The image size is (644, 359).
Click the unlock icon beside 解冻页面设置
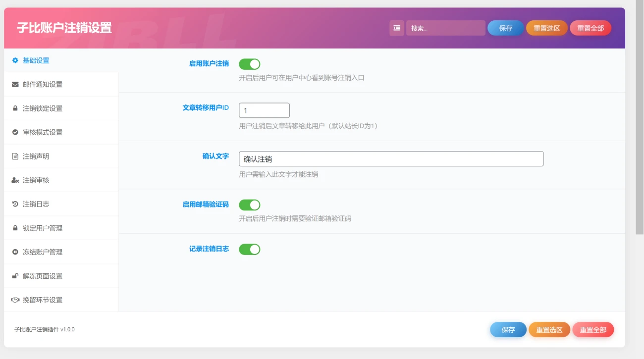click(15, 276)
